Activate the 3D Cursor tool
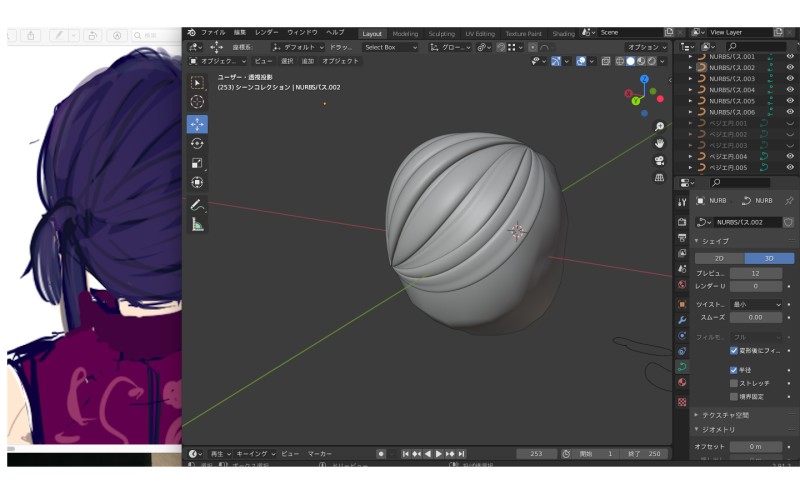The image size is (800, 500). pyautogui.click(x=197, y=102)
